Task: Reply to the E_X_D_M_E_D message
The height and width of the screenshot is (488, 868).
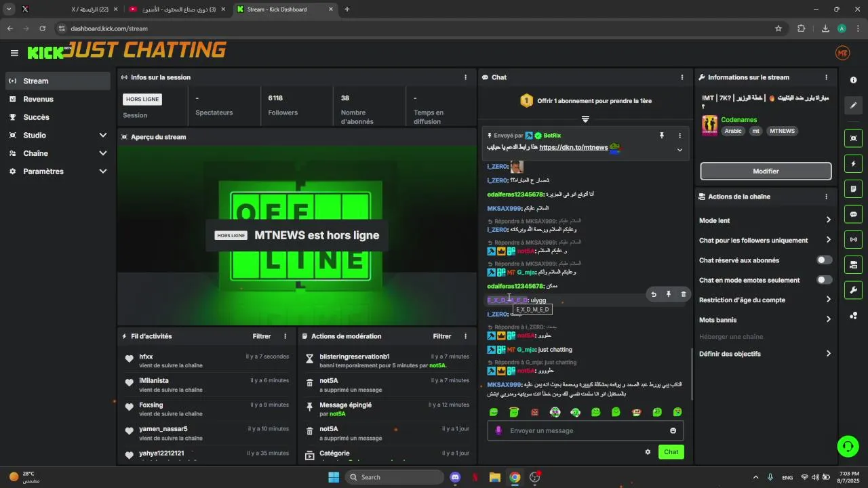Action: pos(653,294)
